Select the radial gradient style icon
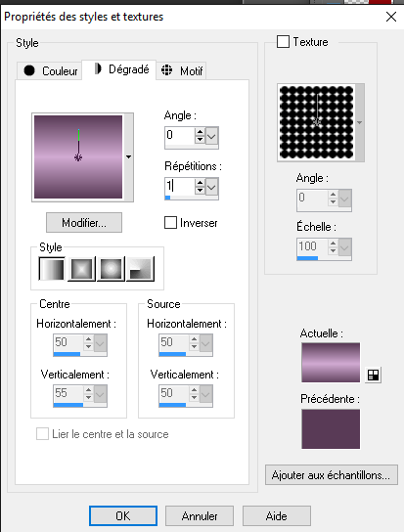404x532 pixels. tap(111, 269)
